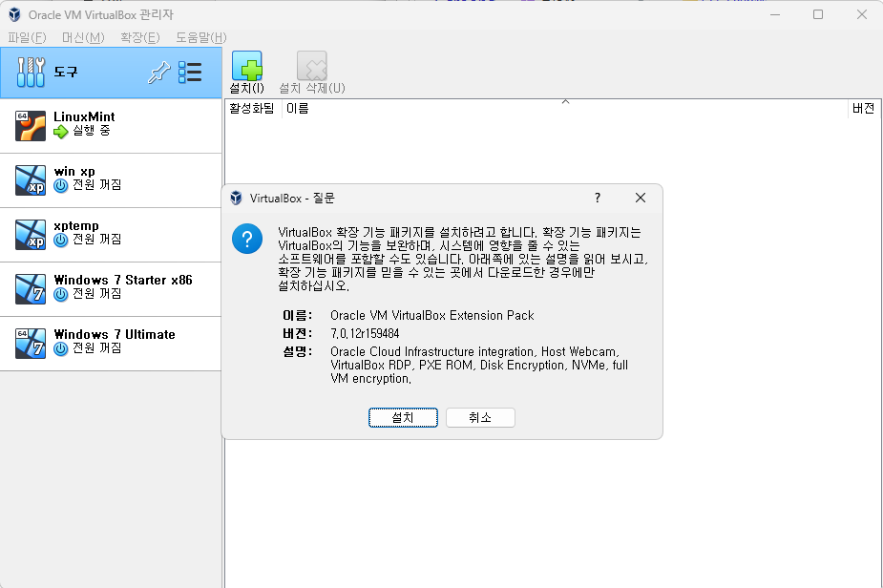Click the Windows 7 Starter x86 name text
883x588 pixels.
pos(123,280)
